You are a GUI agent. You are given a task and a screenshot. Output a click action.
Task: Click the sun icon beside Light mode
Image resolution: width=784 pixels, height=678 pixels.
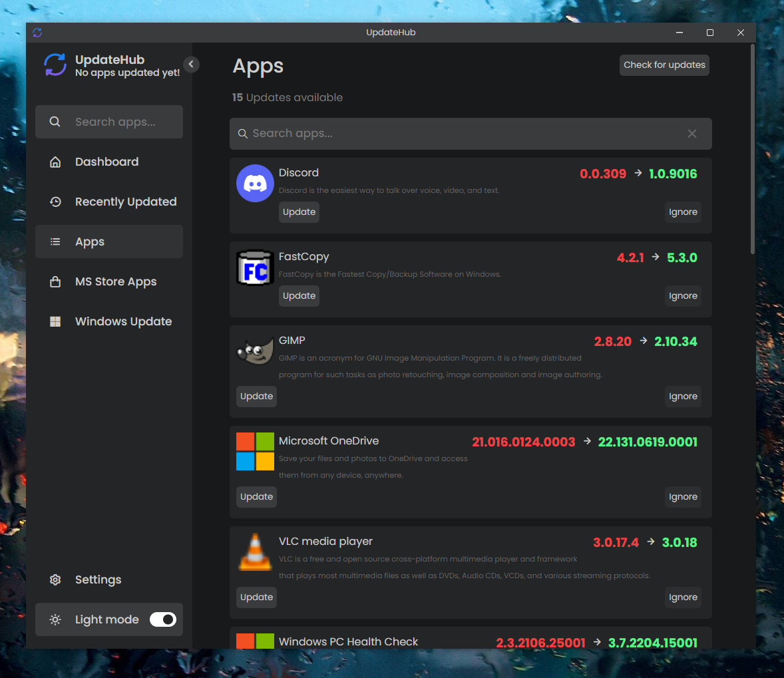[x=55, y=619]
